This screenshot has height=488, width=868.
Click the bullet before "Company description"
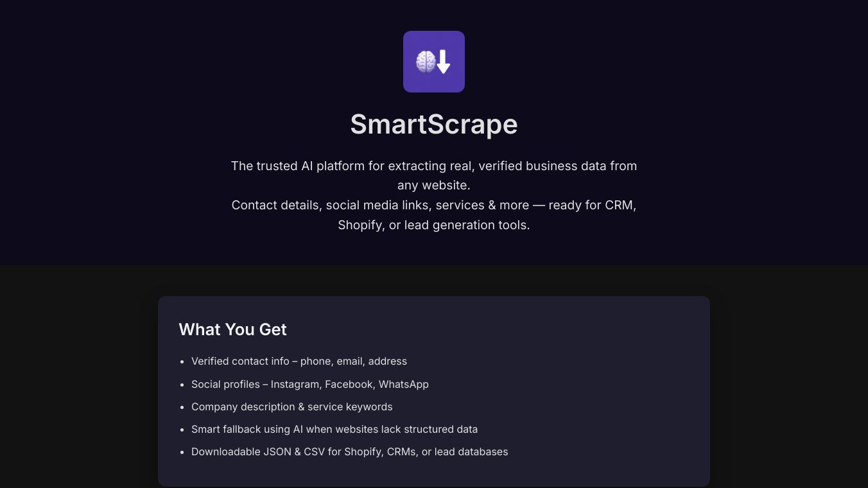pyautogui.click(x=182, y=407)
